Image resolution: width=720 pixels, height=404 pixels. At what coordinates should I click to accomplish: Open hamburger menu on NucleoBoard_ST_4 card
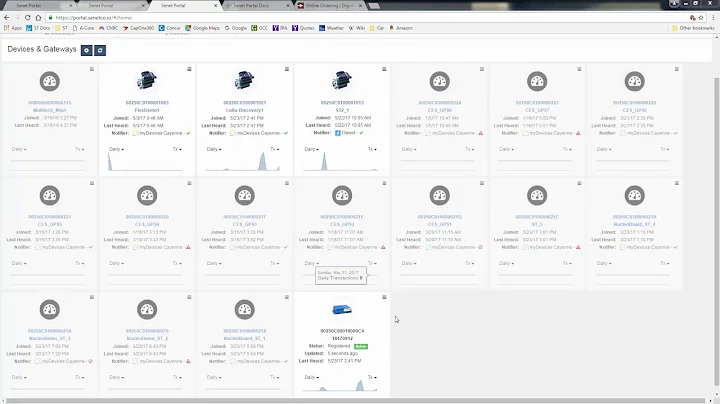[x=677, y=183]
